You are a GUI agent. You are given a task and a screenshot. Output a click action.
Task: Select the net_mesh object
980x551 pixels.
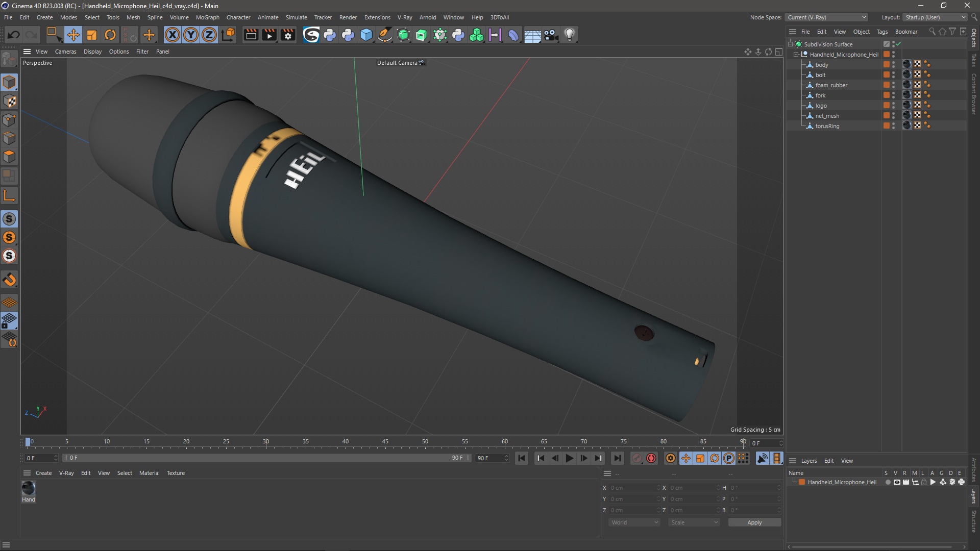pyautogui.click(x=827, y=116)
